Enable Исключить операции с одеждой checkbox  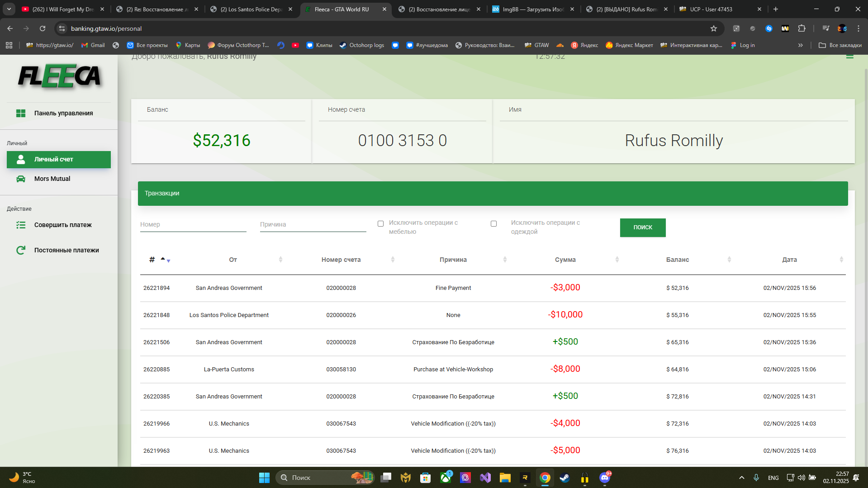click(x=493, y=224)
